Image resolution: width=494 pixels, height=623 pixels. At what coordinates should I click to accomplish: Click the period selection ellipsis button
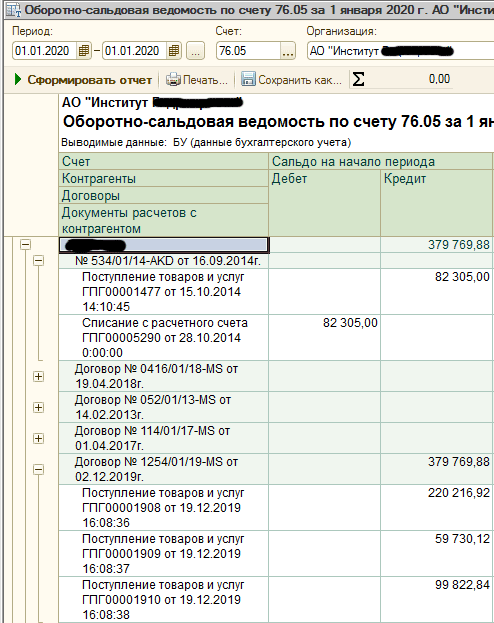click(x=196, y=51)
